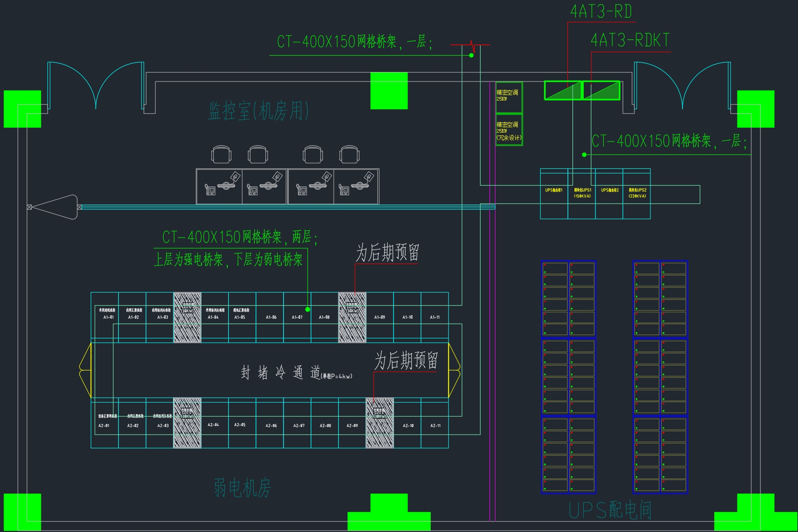
Task: Pick hatched AC unit between A1-03 and A1-04
Action: pos(187,317)
